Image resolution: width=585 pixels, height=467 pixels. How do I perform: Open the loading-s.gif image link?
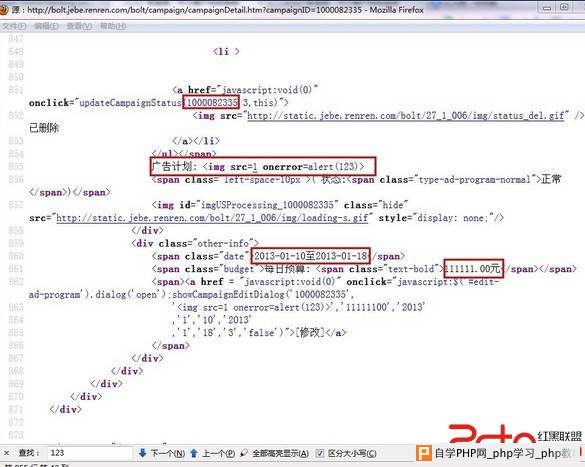pyautogui.click(x=212, y=218)
